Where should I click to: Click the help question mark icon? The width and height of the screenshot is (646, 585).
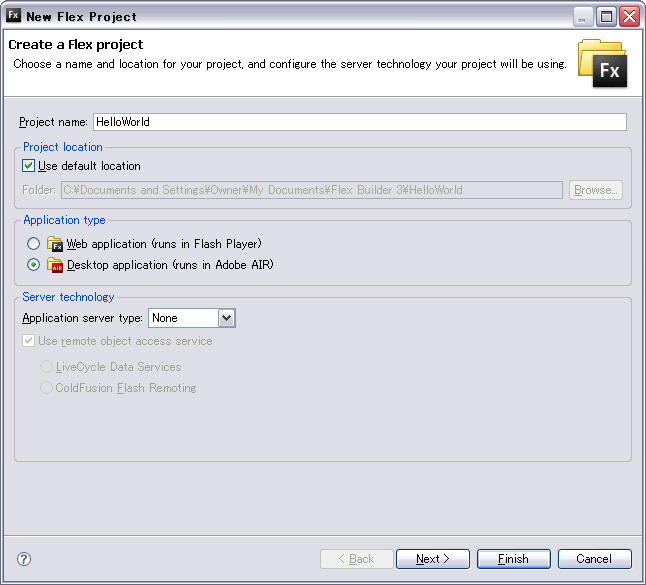click(x=24, y=559)
